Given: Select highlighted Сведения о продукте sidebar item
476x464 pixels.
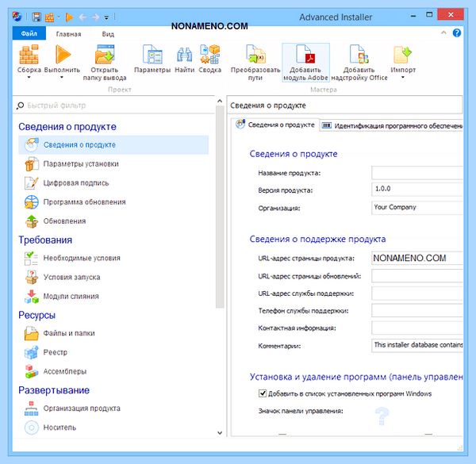Looking at the screenshot, I should click(x=113, y=145).
